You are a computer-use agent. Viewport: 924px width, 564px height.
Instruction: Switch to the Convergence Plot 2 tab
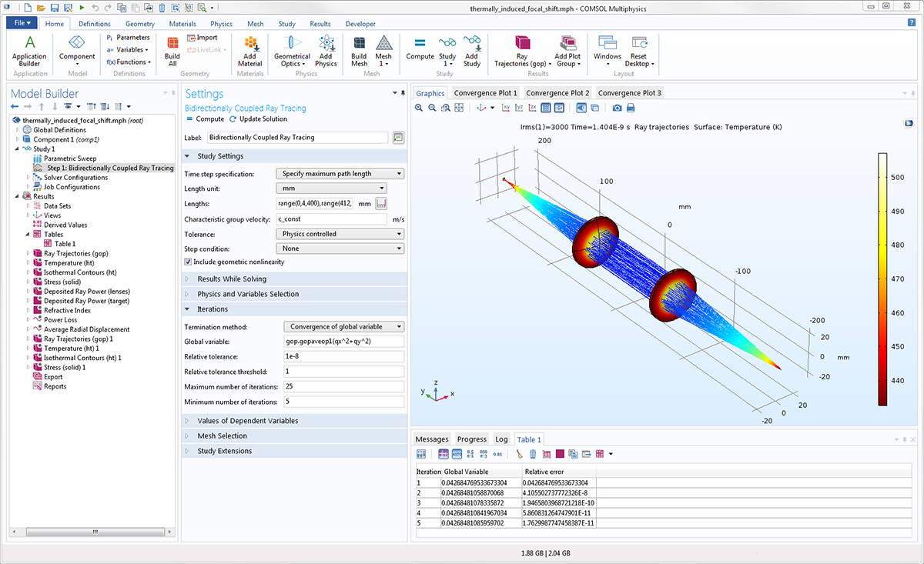[557, 93]
